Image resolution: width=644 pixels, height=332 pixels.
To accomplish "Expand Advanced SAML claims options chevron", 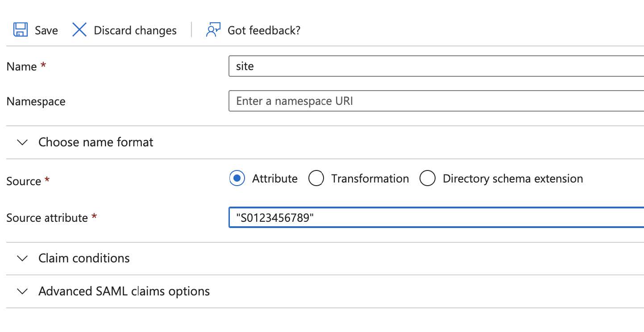I will point(22,291).
